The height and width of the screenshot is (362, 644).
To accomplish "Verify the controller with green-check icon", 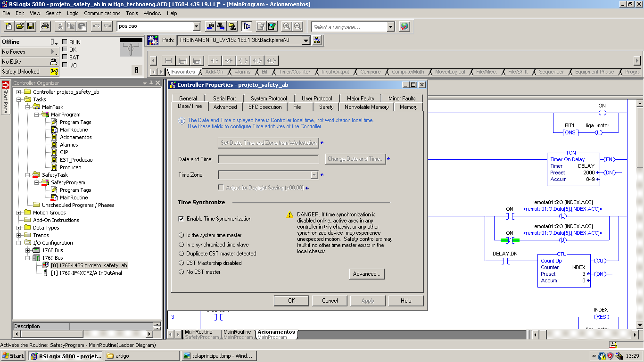I will pos(272,26).
